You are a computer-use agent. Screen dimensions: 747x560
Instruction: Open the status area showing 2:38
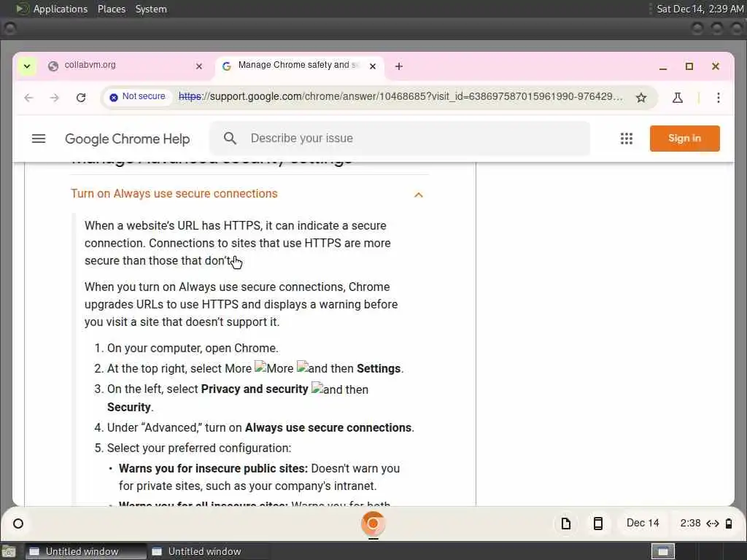click(705, 524)
